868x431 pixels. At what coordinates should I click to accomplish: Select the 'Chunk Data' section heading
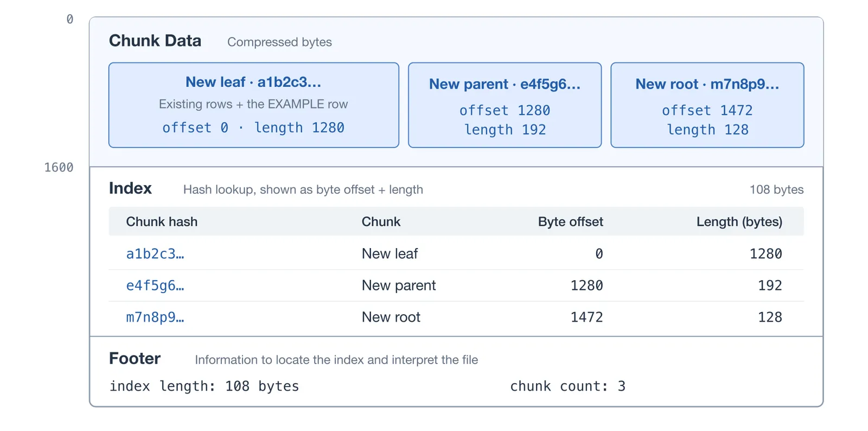(x=155, y=41)
